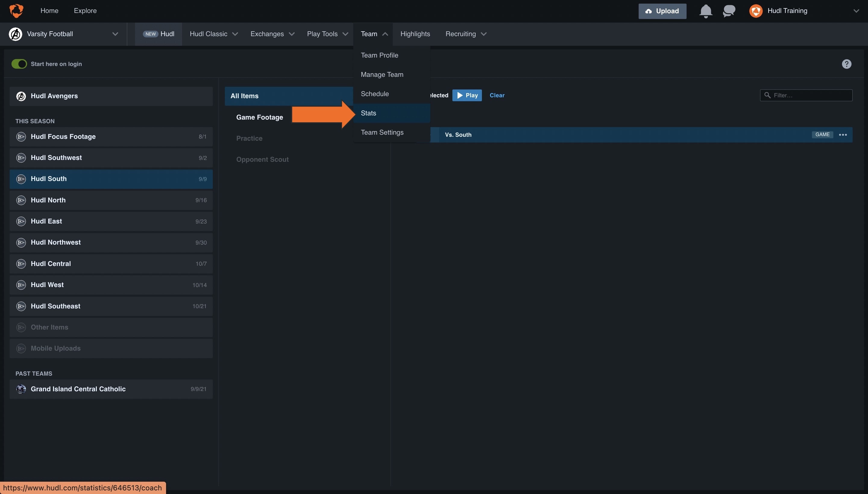Click play icon next to Hudl West
This screenshot has height=494, width=868.
pyautogui.click(x=21, y=285)
